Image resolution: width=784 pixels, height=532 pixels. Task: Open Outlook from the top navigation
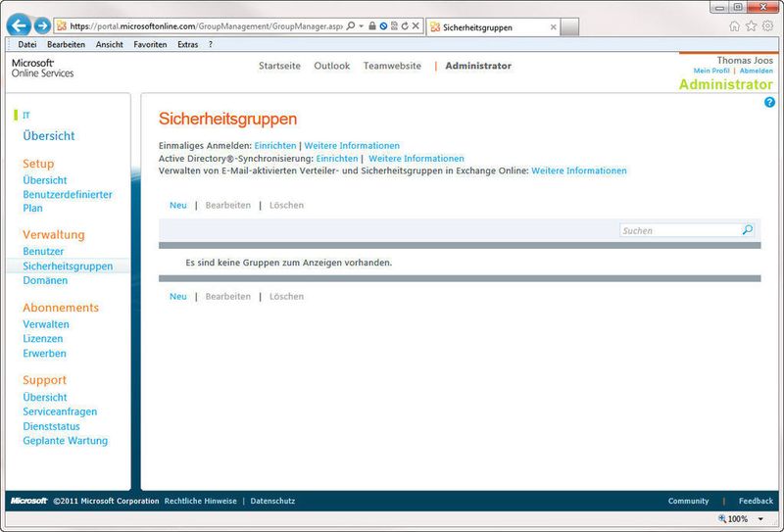(332, 66)
